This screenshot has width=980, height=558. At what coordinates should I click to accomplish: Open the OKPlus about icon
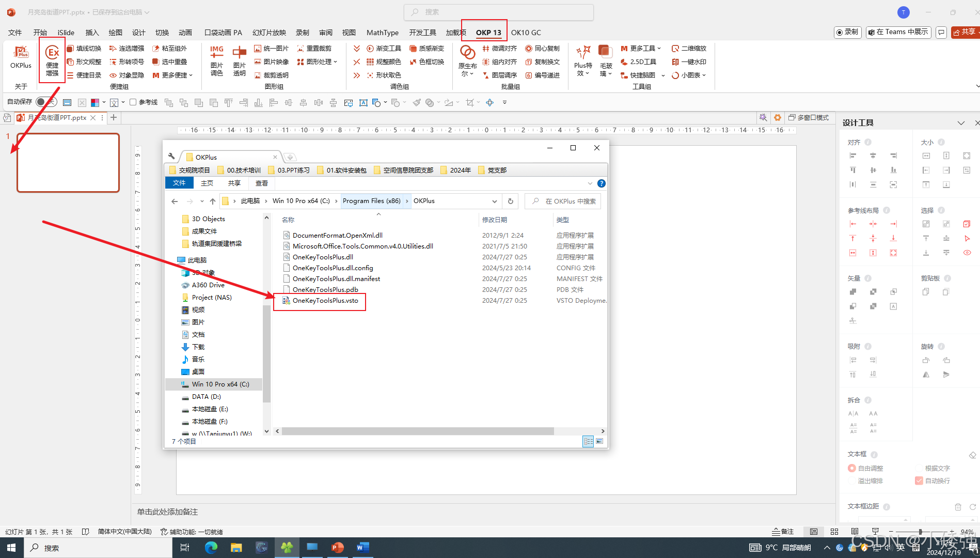[x=21, y=57]
